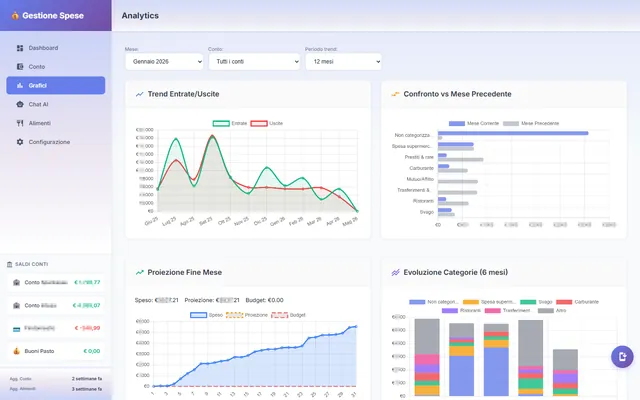
Task: Click the Dashboard grid icon in sidebar
Action: tap(20, 48)
